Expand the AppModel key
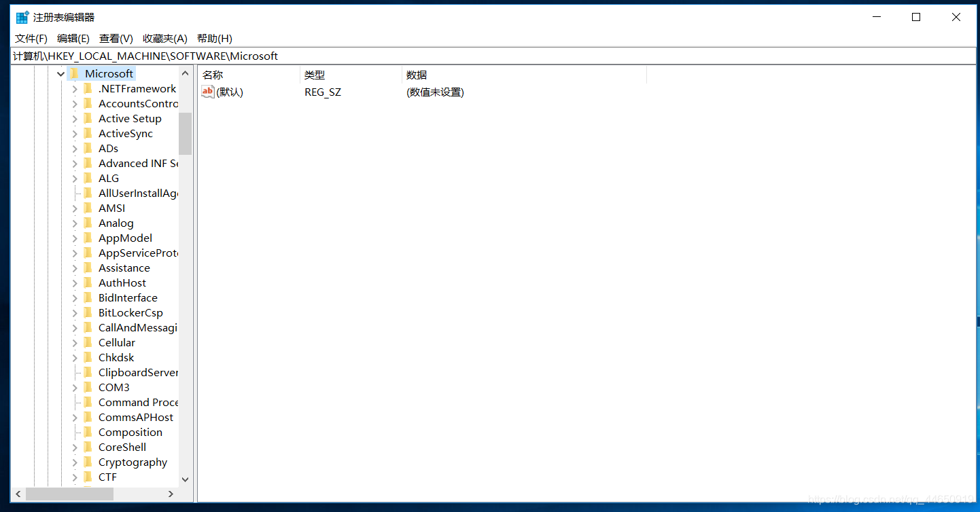Viewport: 980px width, 512px height. [x=75, y=238]
